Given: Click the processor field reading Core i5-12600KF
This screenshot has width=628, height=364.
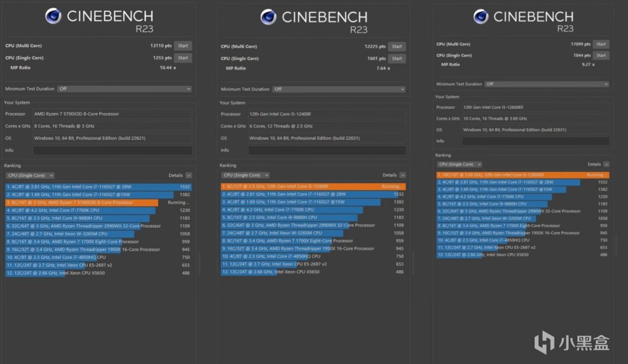Looking at the screenshot, I should pos(536,107).
